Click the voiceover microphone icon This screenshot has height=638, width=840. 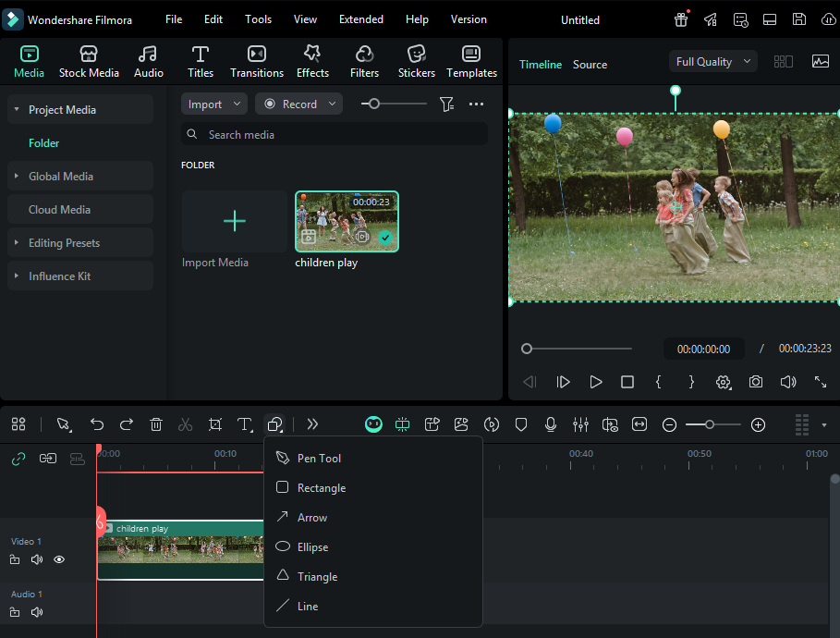(551, 424)
